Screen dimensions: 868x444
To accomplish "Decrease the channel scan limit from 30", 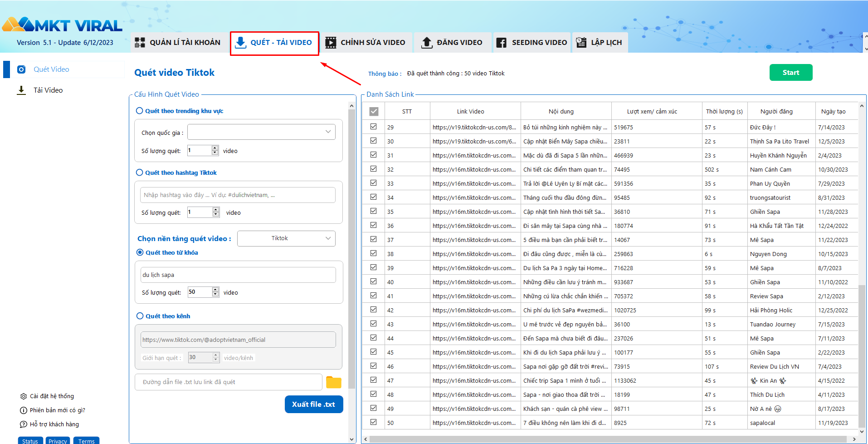I will coord(216,360).
